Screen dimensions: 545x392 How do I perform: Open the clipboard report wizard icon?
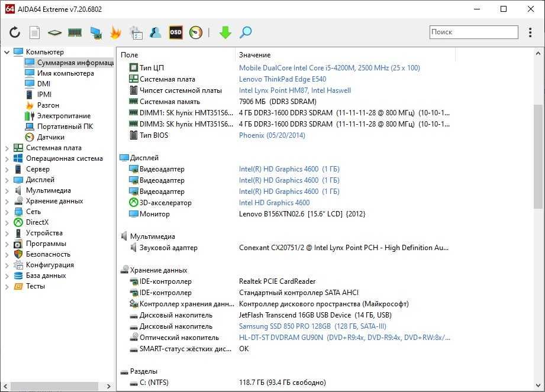(x=136, y=33)
